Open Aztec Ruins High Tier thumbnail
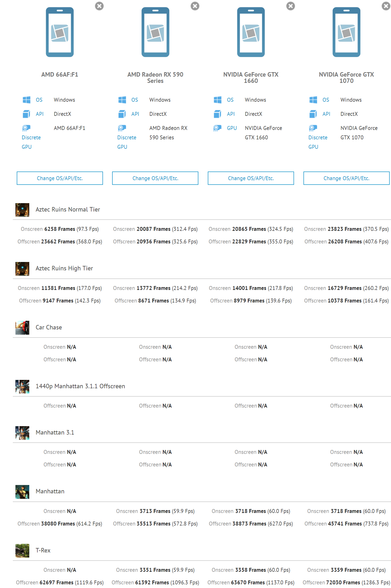This screenshot has width=391, height=588. tap(22, 269)
